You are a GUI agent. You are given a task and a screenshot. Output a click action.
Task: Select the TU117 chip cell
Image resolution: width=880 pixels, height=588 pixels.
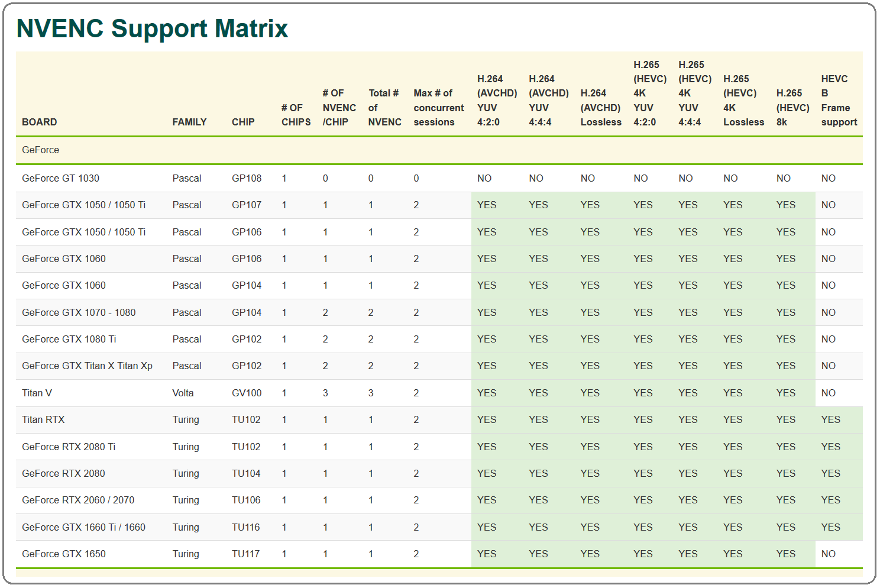pyautogui.click(x=246, y=554)
